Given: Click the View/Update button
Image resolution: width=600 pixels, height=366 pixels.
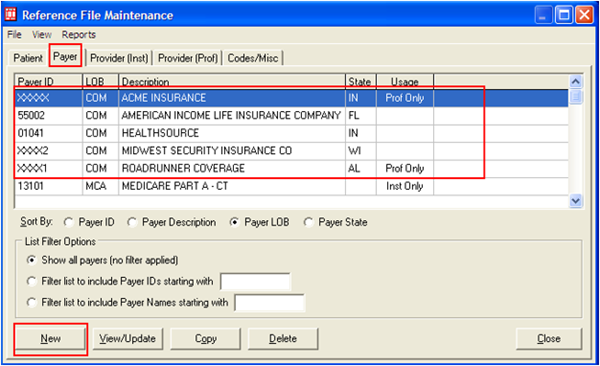Looking at the screenshot, I should [128, 339].
